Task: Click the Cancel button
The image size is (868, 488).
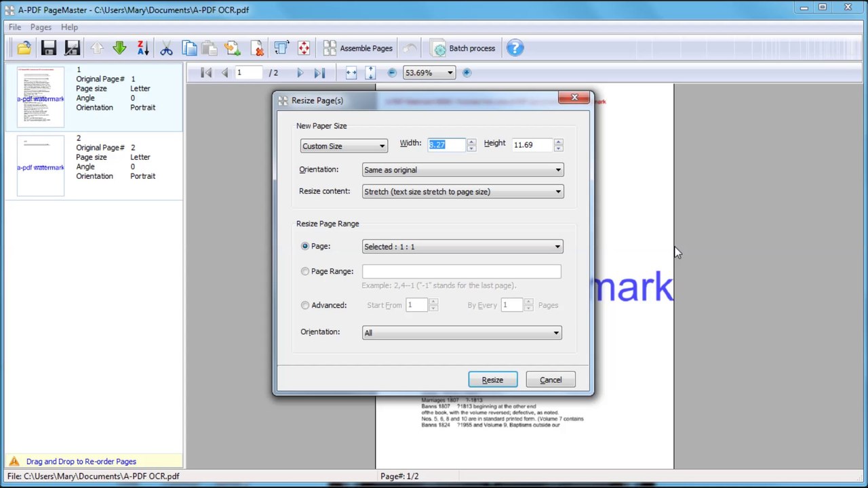Action: [551, 380]
